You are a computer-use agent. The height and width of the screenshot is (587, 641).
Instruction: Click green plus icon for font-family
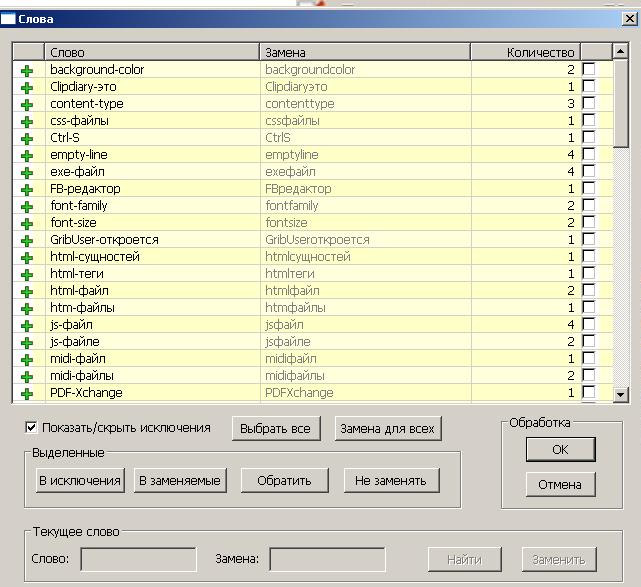pyautogui.click(x=27, y=206)
